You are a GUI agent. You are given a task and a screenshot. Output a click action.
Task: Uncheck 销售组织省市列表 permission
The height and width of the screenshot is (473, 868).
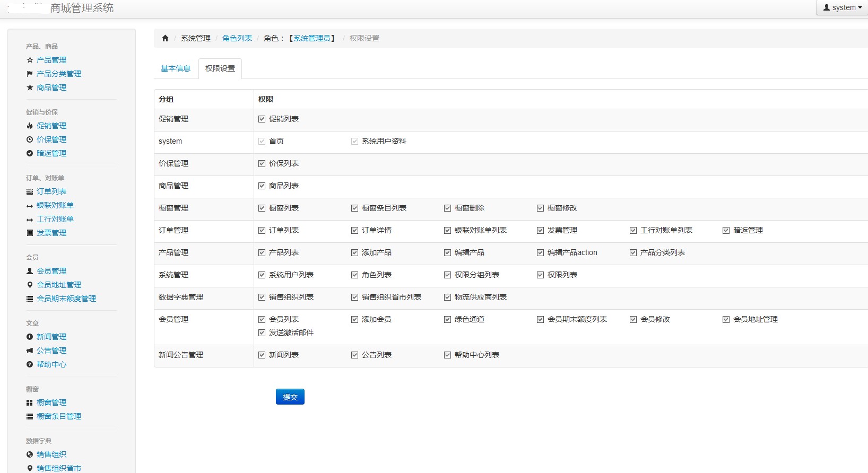(x=354, y=297)
